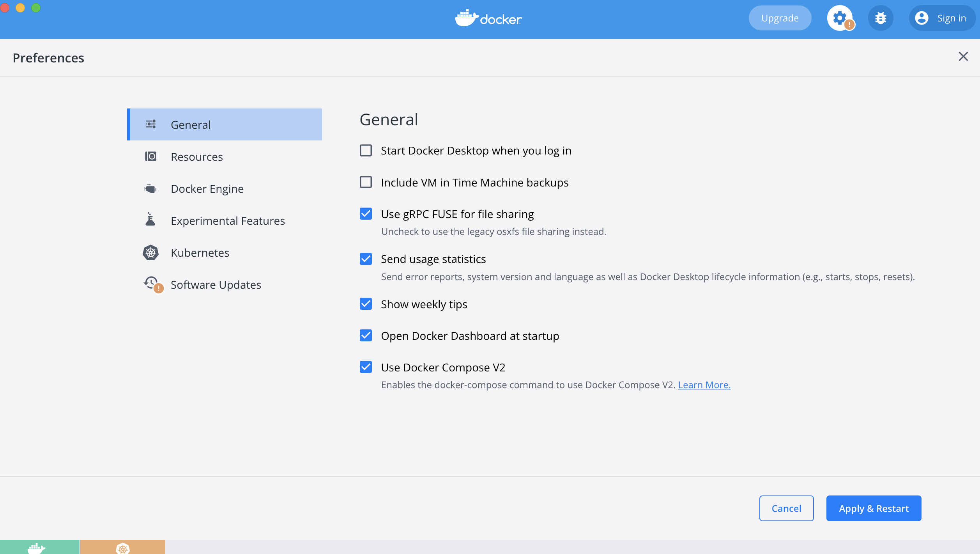Screen dimensions: 980x554
Task: Open Experimental Features section
Action: pyautogui.click(x=228, y=220)
